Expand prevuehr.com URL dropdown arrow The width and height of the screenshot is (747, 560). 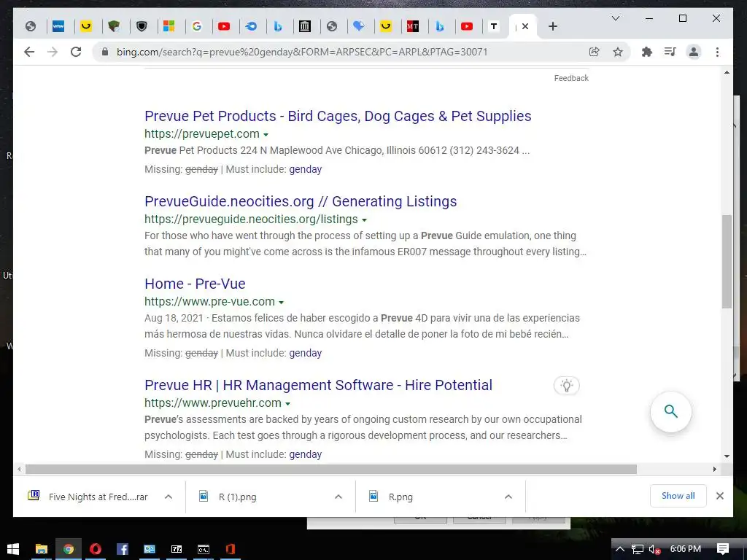(x=287, y=404)
